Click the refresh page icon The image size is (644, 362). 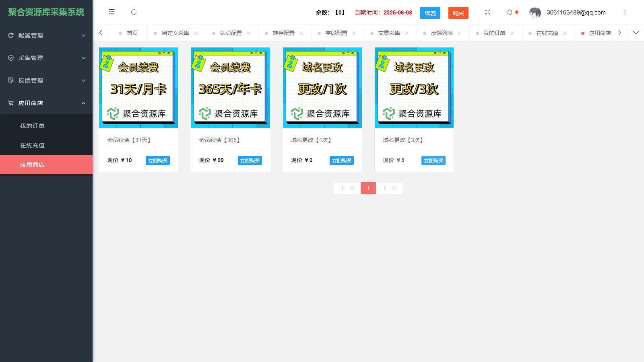134,12
